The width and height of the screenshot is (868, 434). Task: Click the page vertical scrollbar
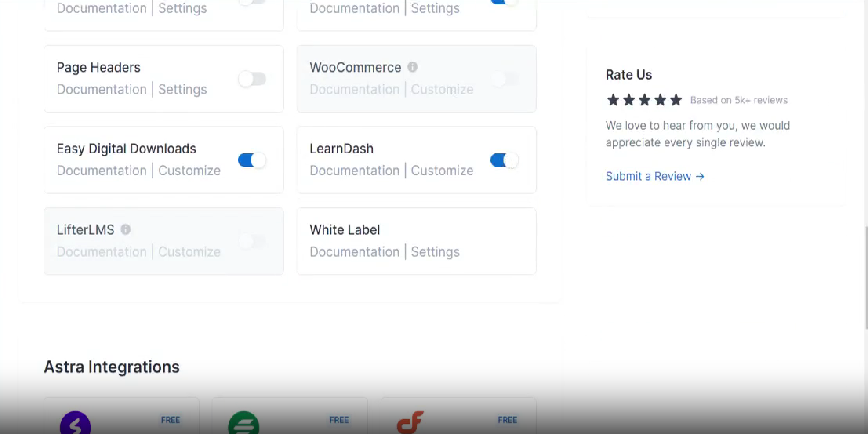(x=866, y=278)
